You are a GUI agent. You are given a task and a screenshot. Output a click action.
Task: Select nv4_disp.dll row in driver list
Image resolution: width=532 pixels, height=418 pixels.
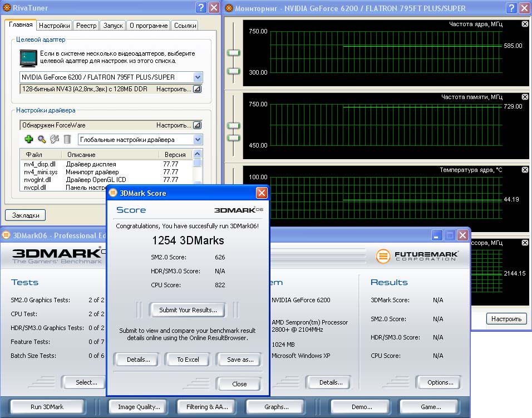click(106, 164)
